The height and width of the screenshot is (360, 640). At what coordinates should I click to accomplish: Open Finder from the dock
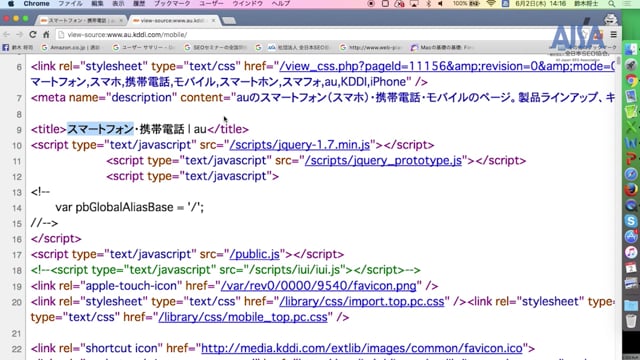tap(631, 49)
